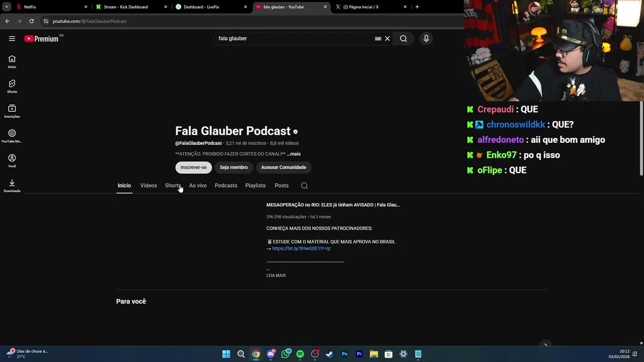
Task: Go back with the browser back arrow
Action: click(x=7, y=21)
